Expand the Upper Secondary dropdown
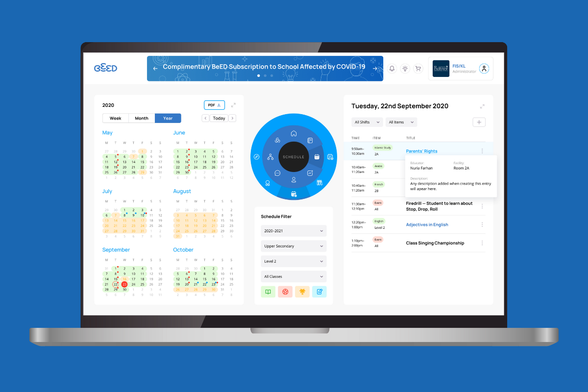The width and height of the screenshot is (588, 392). pos(294,246)
